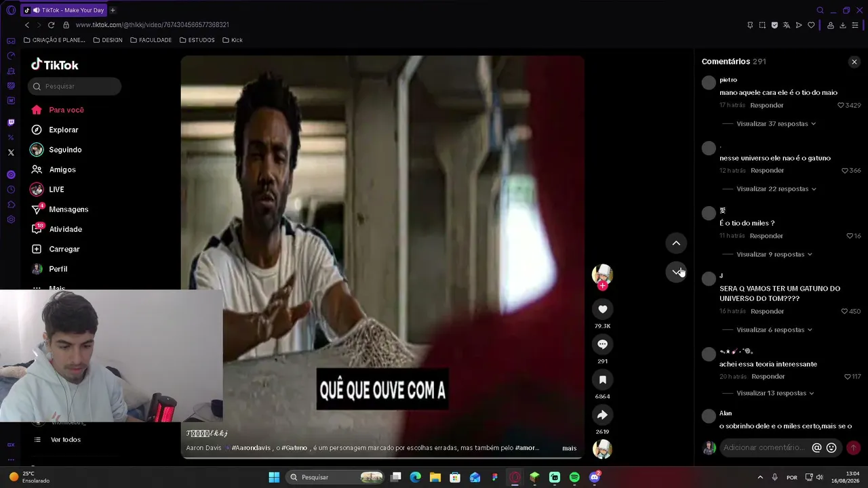Expand 'Visualizar 9 respostas' replies
The width and height of the screenshot is (868, 488).
coord(774,255)
